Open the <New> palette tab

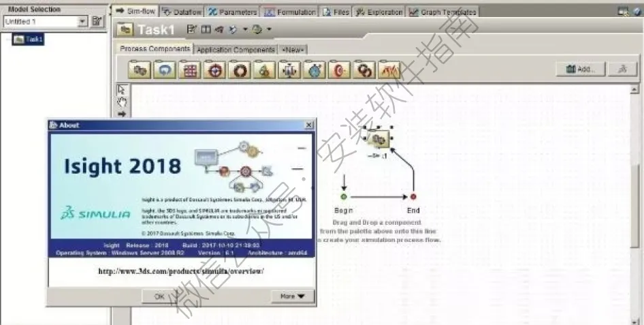pyautogui.click(x=293, y=50)
